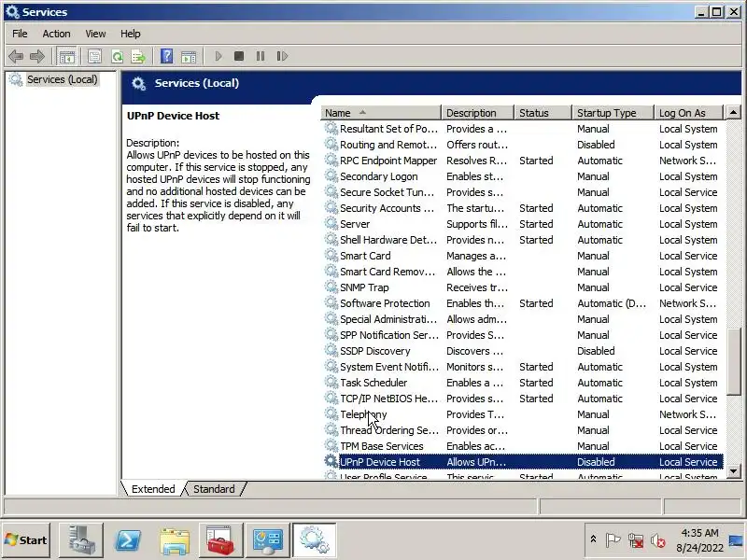Click the gear icon next to TPM Base Services
Screen dimensions: 747x560
[x=331, y=446]
